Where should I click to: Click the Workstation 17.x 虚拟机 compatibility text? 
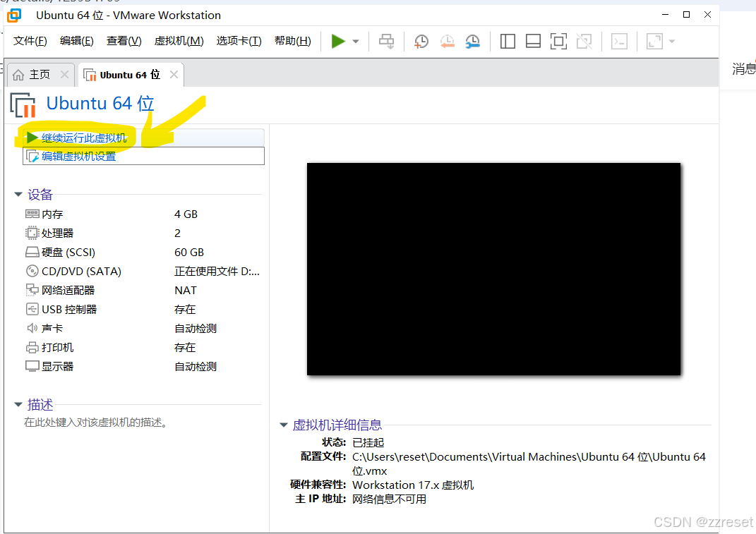pos(413,485)
